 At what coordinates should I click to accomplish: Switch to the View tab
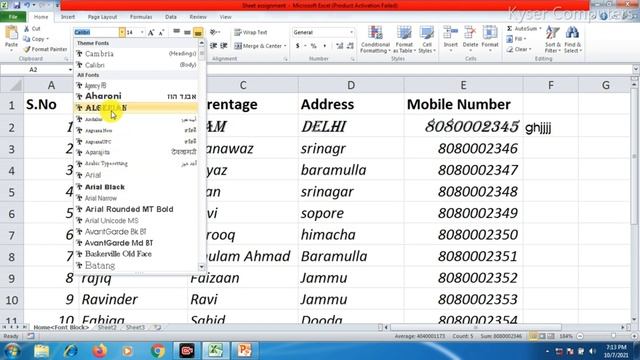coord(225,17)
